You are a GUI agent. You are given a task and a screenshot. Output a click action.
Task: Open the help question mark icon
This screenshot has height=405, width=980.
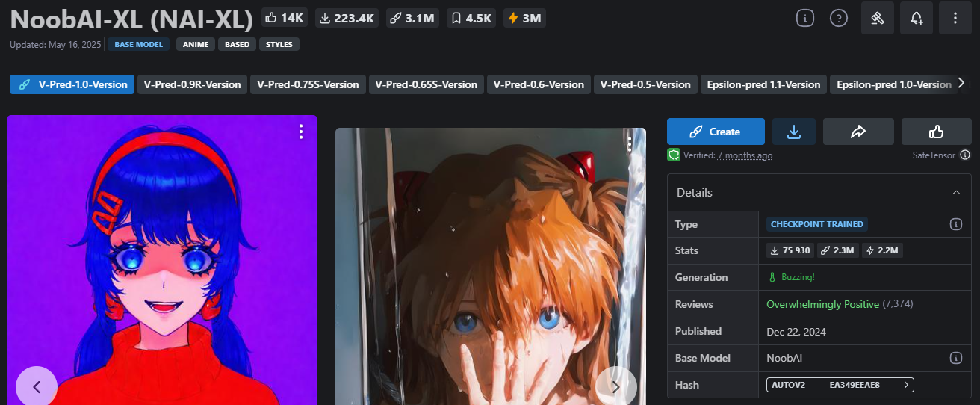(839, 19)
